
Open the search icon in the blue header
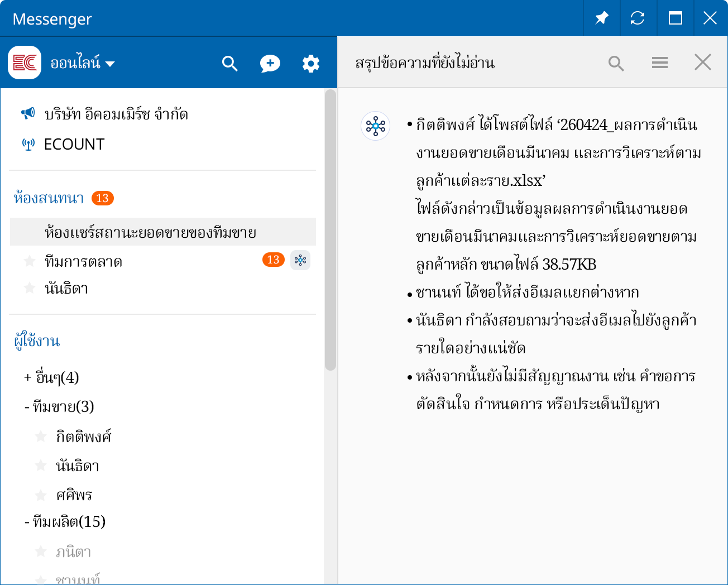(229, 63)
